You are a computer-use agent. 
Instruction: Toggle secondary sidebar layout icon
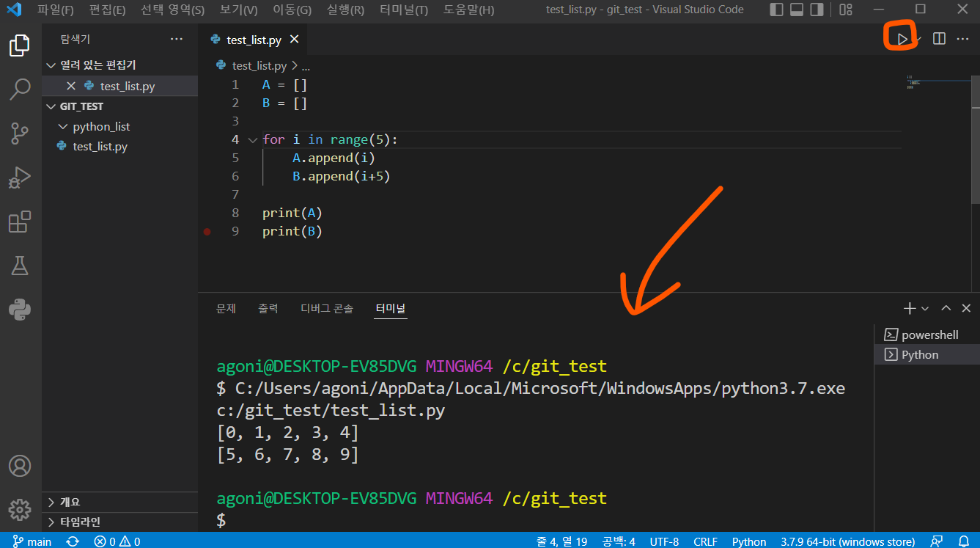click(x=817, y=10)
